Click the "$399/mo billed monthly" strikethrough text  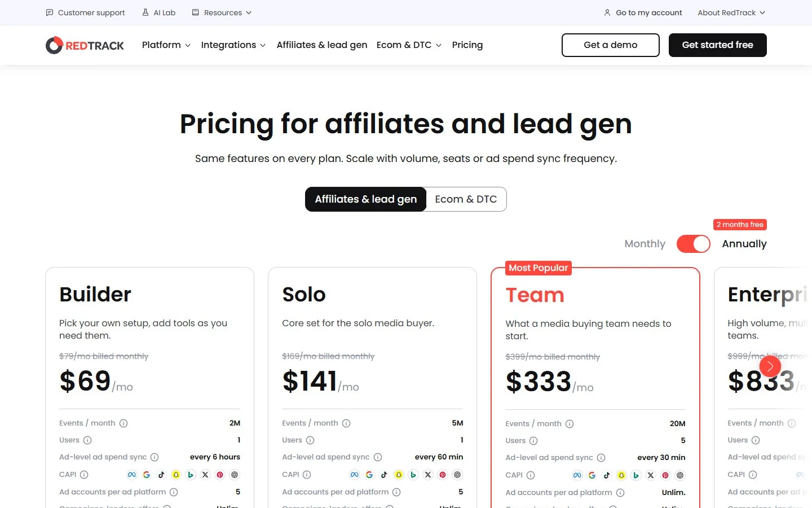coord(553,357)
